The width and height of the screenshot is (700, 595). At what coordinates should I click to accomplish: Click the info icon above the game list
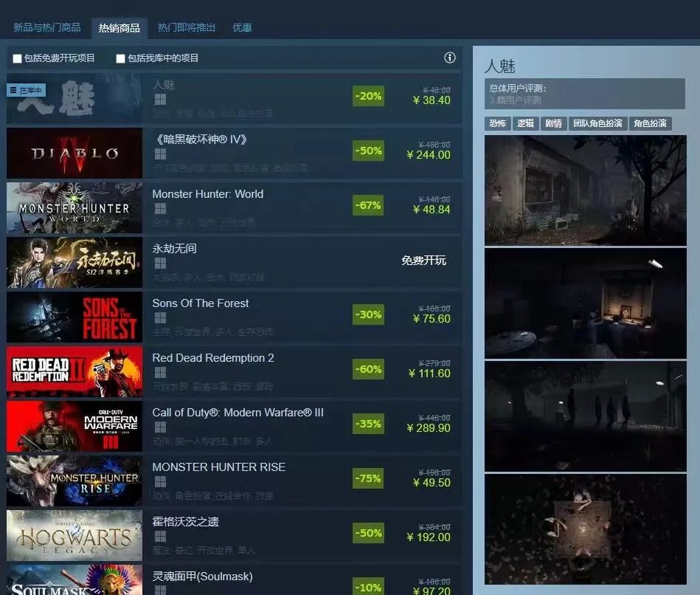450,58
